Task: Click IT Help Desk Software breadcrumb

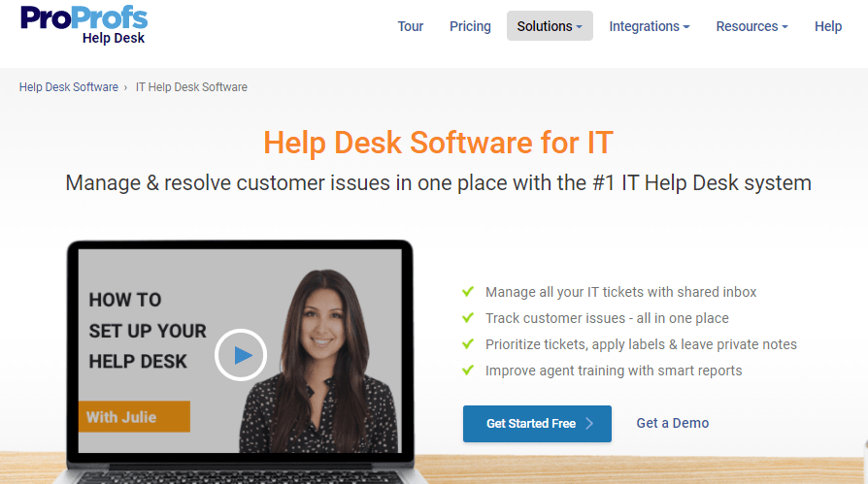Action: click(191, 87)
